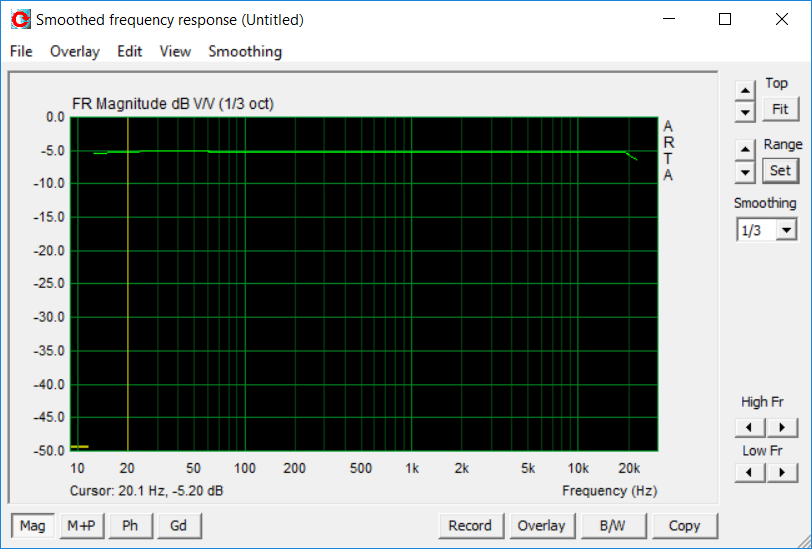Open the Smoothing menu
The width and height of the screenshot is (812, 549).
(x=245, y=51)
